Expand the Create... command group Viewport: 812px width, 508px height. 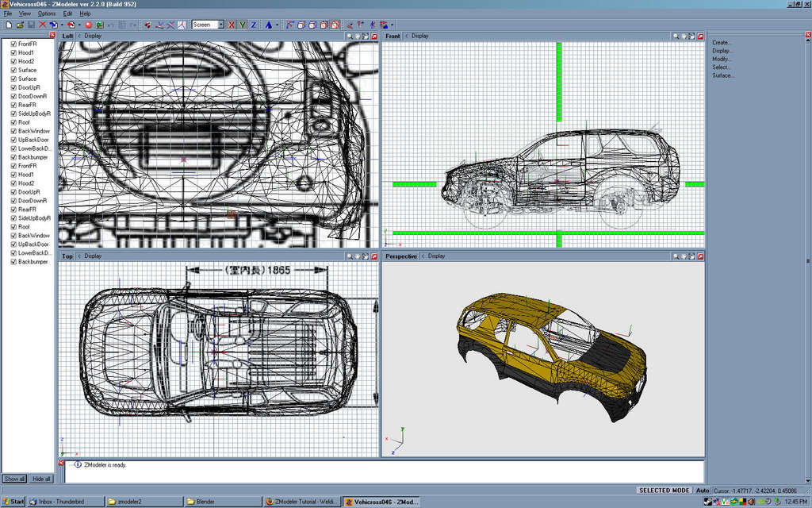[720, 43]
